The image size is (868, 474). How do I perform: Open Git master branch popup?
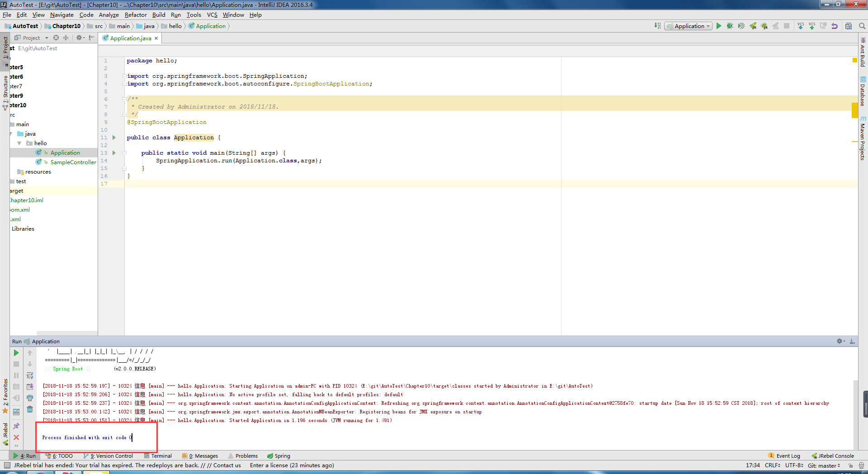pyautogui.click(x=824, y=465)
